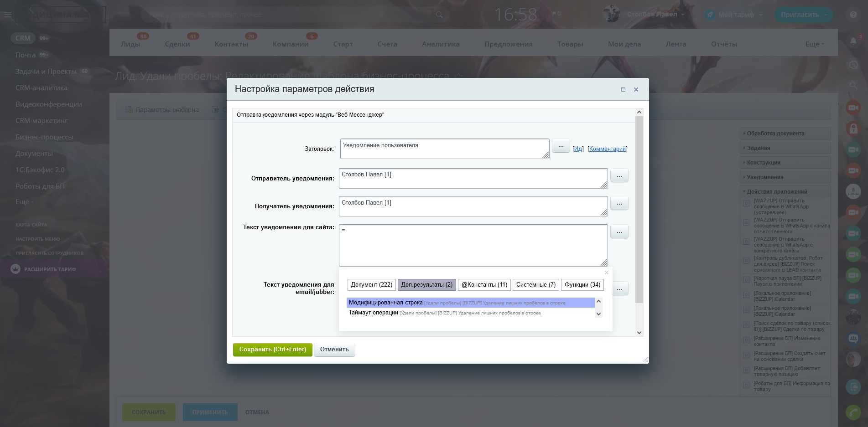Viewport: 868px width, 427px height.
Task: Select the icon for WhatsApp с канала ответственного
Action: point(746,222)
